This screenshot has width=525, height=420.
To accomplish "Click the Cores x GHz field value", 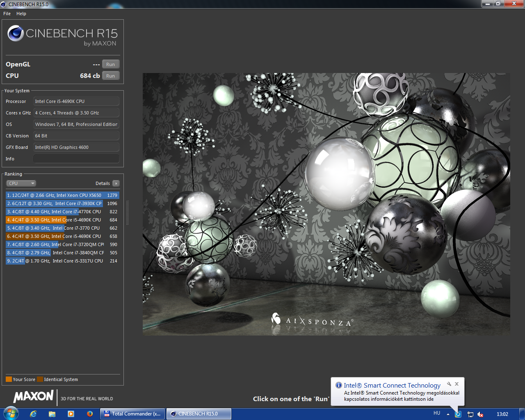I will (76, 113).
